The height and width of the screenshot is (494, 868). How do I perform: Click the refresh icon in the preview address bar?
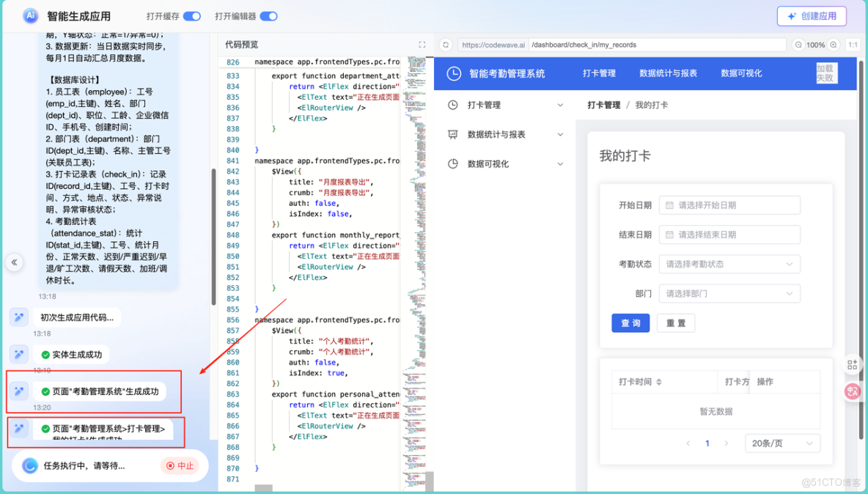pos(446,45)
